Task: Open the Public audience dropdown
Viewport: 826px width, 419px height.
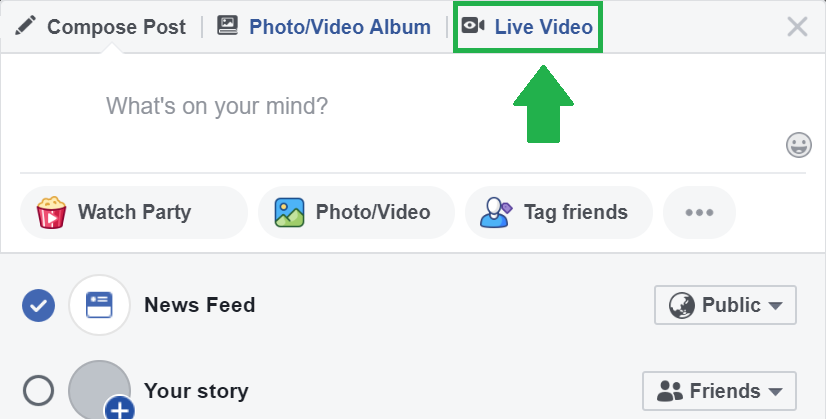Action: click(725, 305)
